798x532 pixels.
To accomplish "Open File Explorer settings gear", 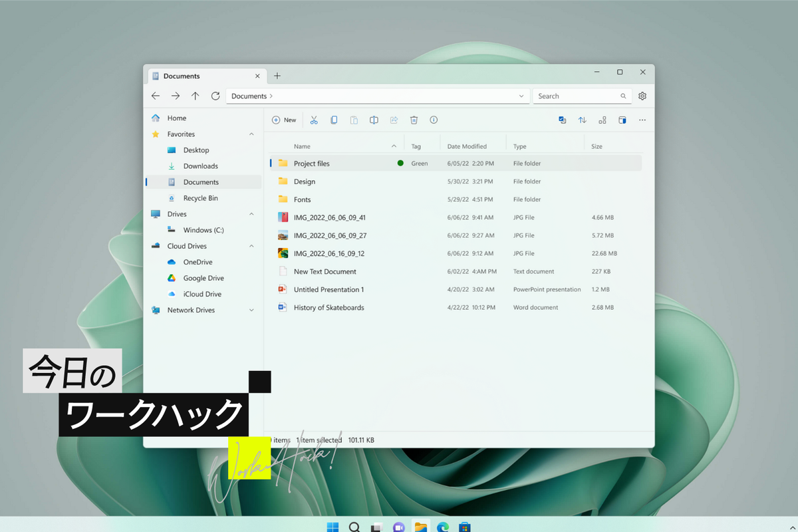I will tap(642, 96).
